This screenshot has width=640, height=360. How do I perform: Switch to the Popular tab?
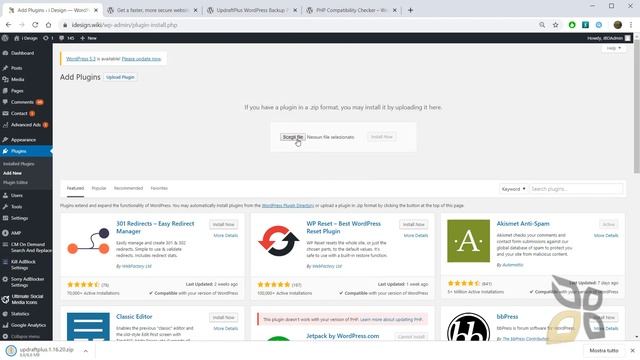[99, 188]
